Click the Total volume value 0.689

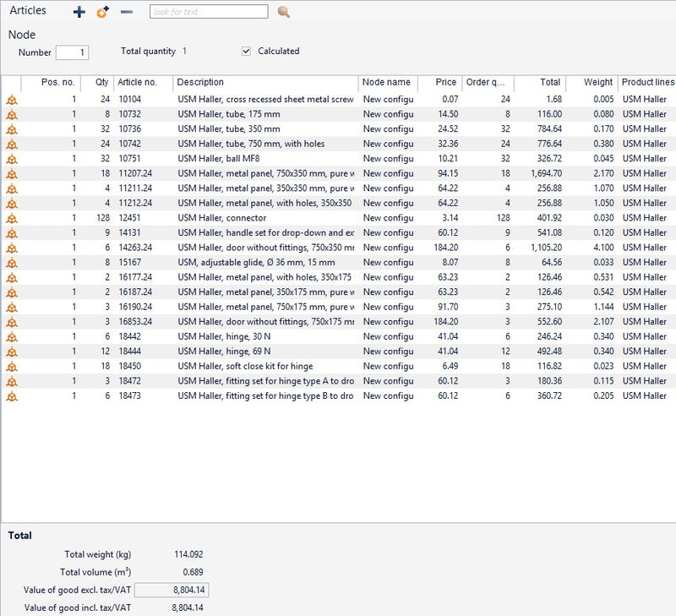pos(193,572)
